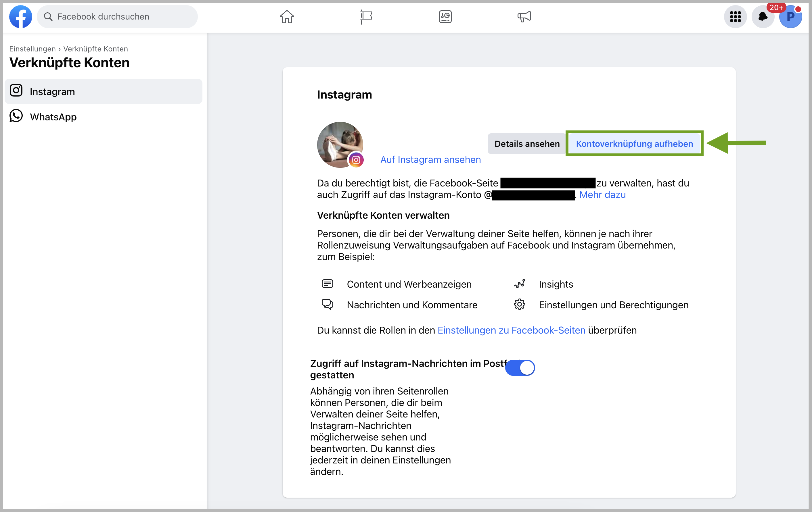812x512 pixels.
Task: Open the notifications bell
Action: pos(763,16)
